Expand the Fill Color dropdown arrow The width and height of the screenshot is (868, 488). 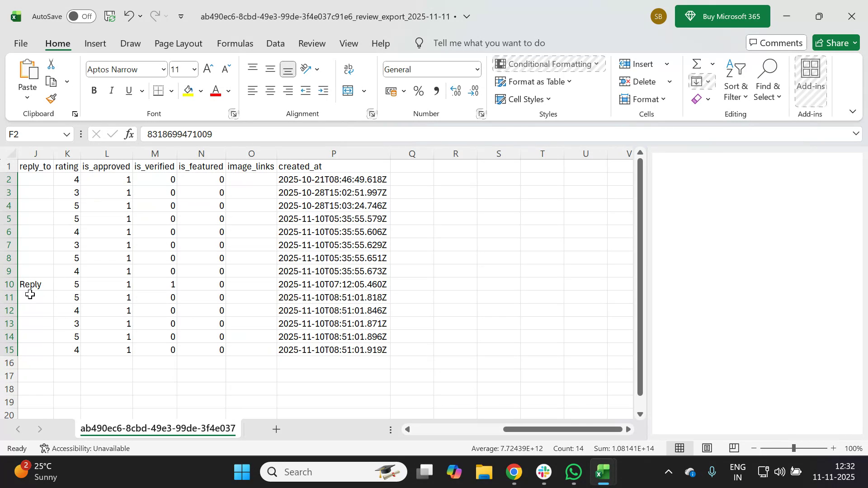(x=201, y=91)
